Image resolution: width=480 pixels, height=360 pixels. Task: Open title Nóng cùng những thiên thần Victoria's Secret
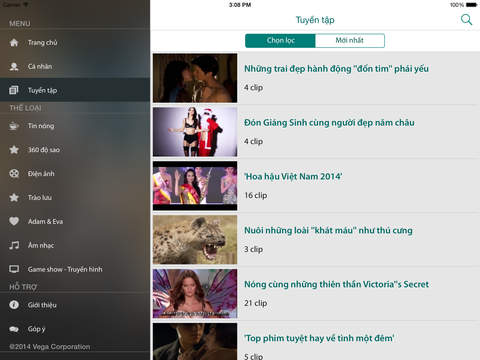(x=336, y=284)
